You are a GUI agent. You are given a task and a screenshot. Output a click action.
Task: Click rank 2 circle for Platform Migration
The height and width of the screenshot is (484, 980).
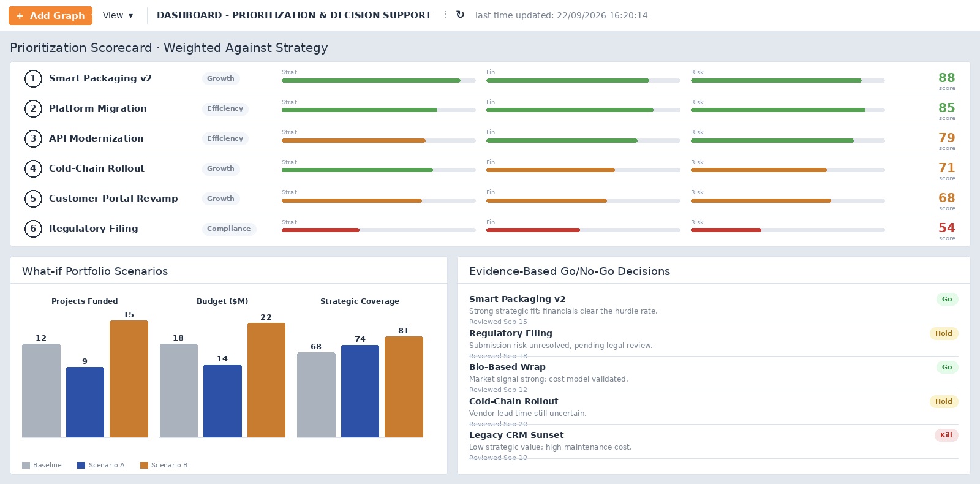coord(33,108)
